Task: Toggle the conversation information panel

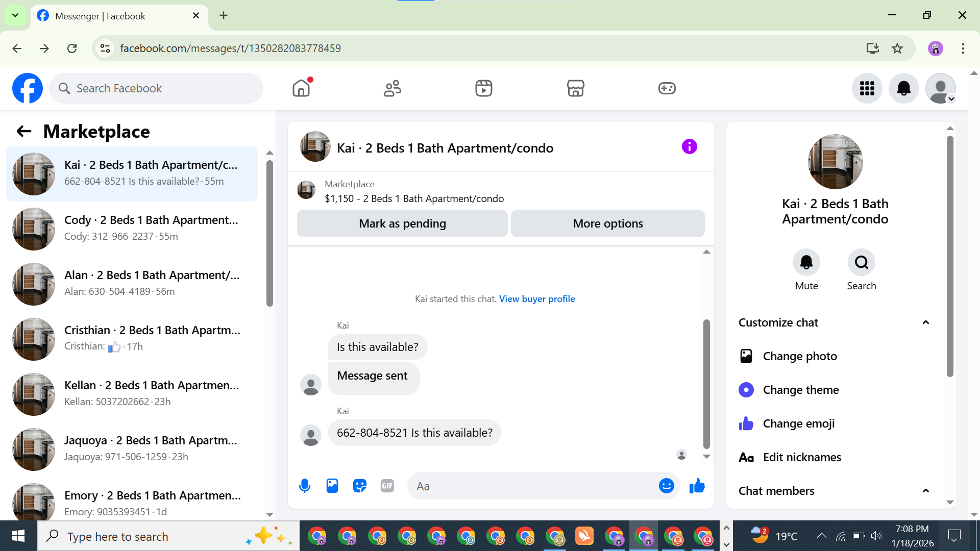Action: pyautogui.click(x=689, y=147)
